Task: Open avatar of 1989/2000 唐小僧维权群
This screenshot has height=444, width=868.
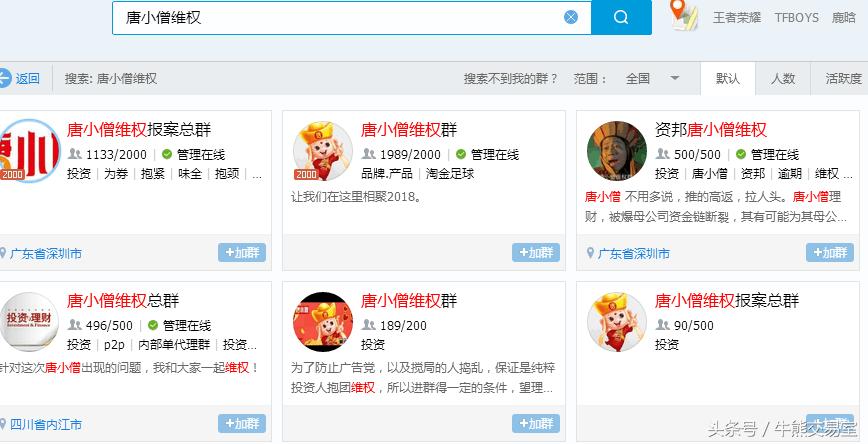Action: pos(323,151)
